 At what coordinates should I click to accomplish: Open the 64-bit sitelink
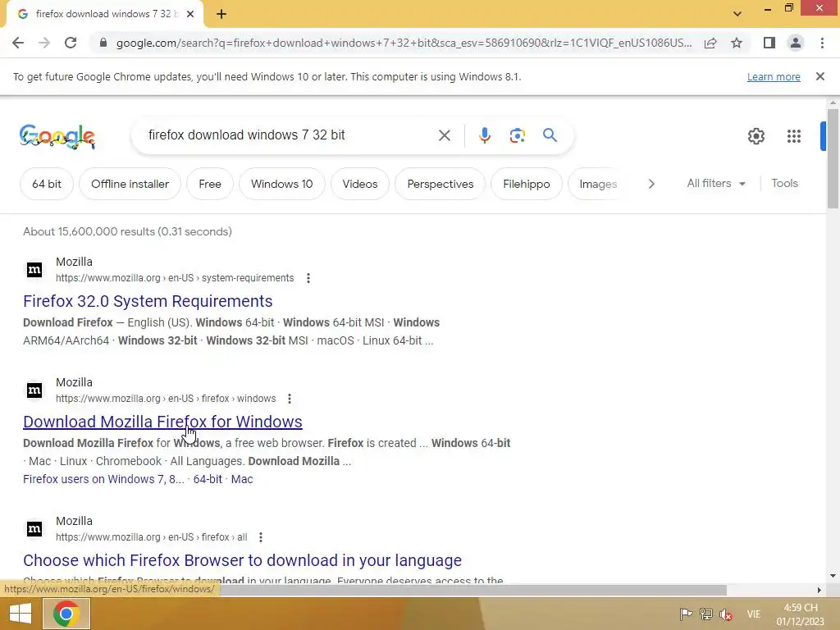[208, 479]
